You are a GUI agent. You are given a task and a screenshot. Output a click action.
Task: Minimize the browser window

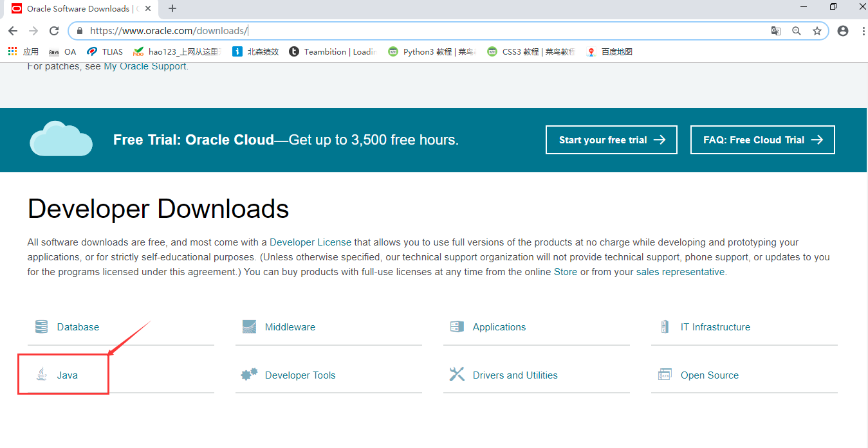coord(804,6)
